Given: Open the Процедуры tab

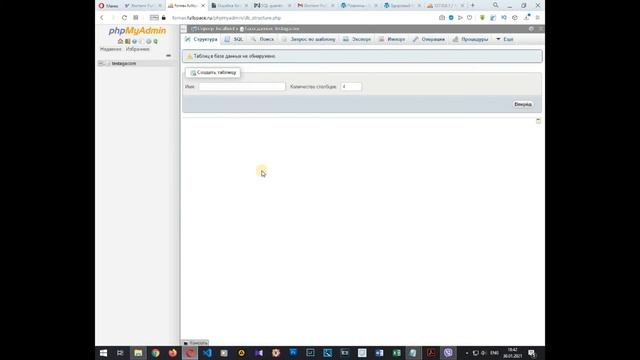Looking at the screenshot, I should pos(471,39).
